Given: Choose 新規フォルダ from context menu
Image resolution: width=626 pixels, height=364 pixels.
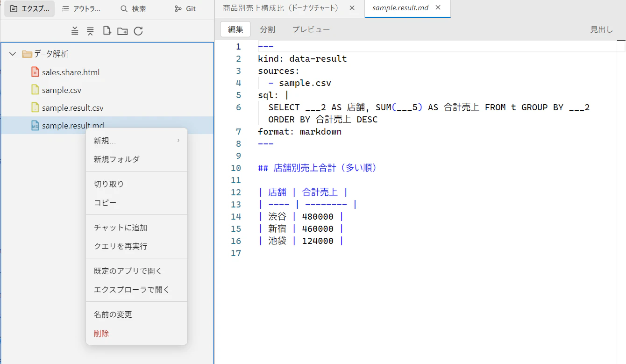Looking at the screenshot, I should tap(136, 159).
